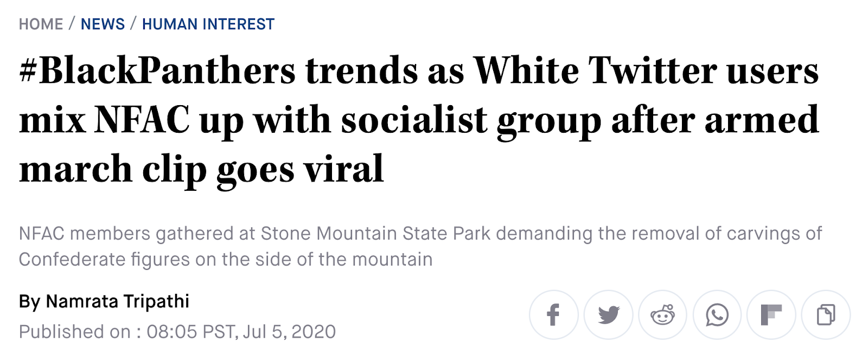Screen dimensions: 868x355
Task: Open the HUMAN INTEREST category
Action: point(208,24)
